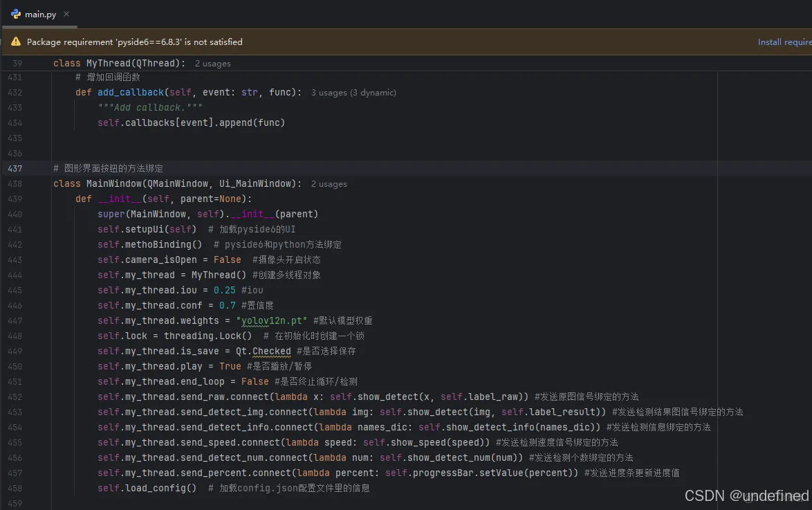The image size is (812, 510).
Task: Click 'send_detect_num.connect' on line 456
Action: 244,457
